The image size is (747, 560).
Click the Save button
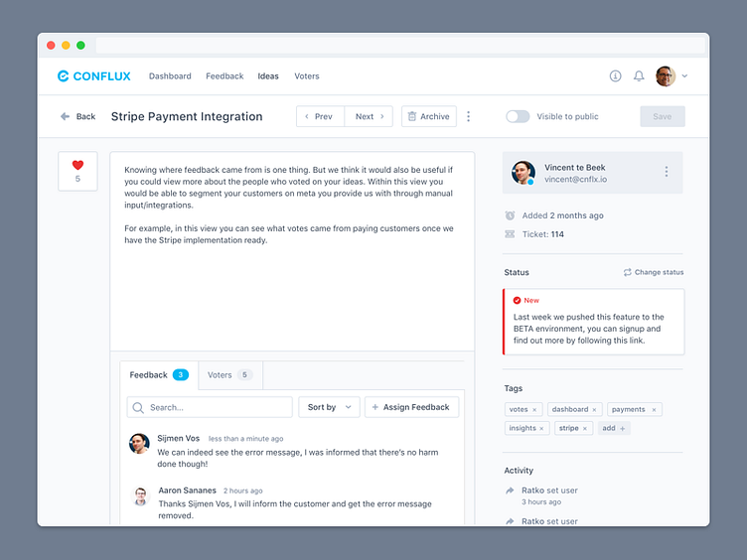click(x=663, y=117)
